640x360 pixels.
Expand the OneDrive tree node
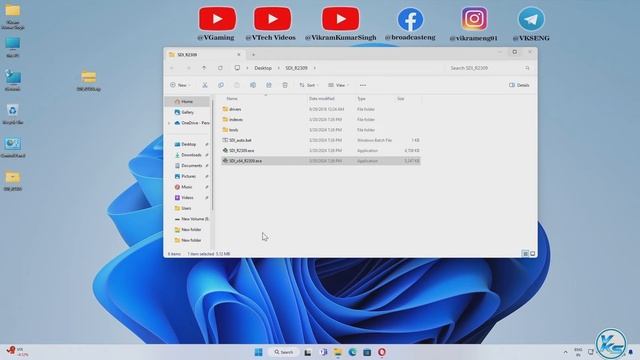[x=169, y=123]
